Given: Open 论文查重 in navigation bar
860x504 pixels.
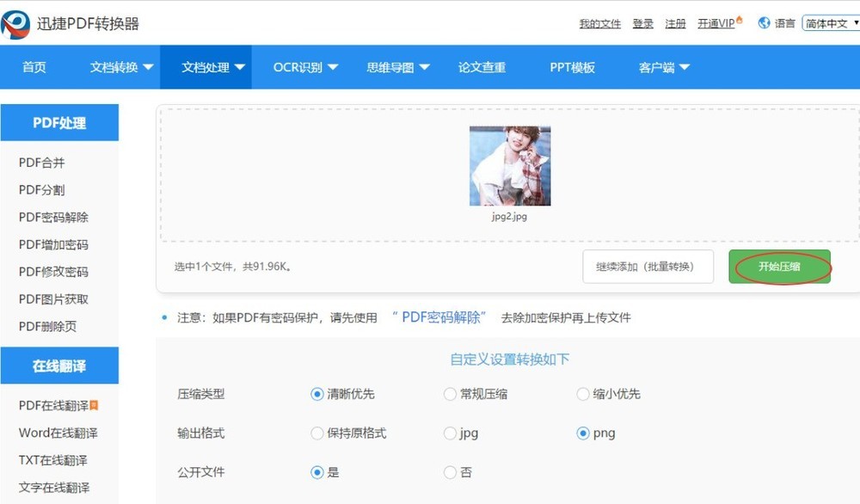Looking at the screenshot, I should tap(482, 67).
